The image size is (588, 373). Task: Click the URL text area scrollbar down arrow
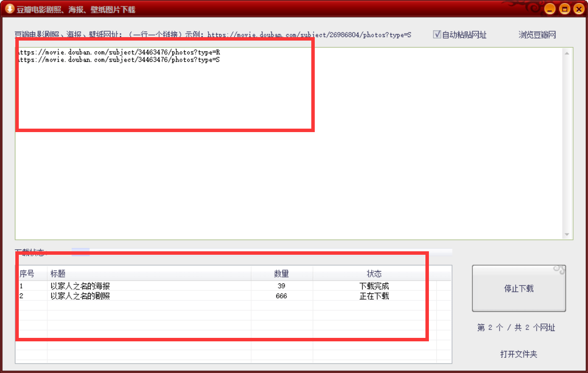point(567,234)
